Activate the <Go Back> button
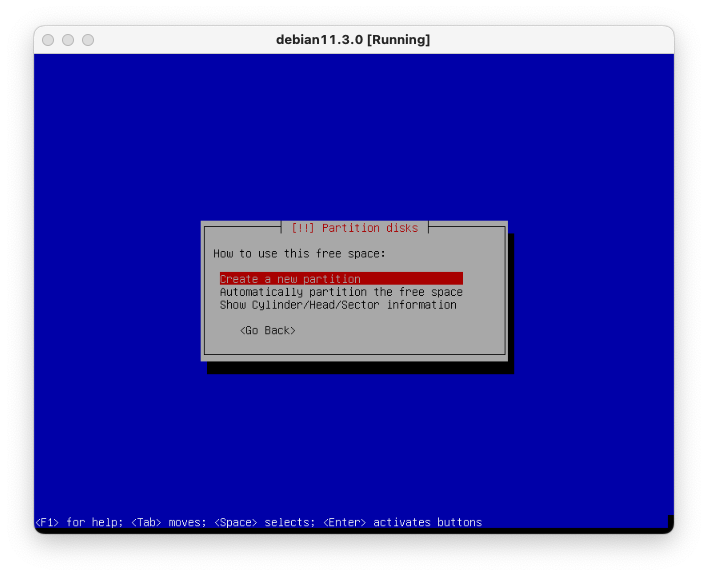708x576 pixels. (x=267, y=330)
